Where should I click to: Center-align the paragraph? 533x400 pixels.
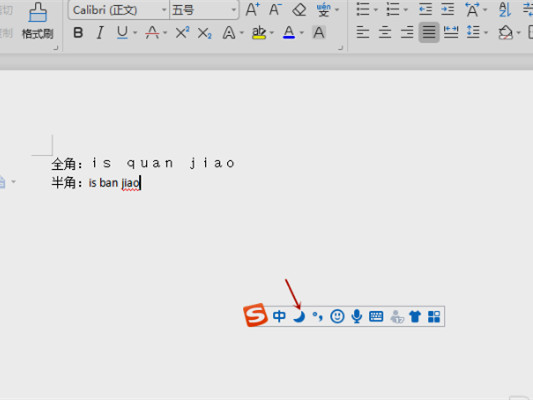[x=385, y=33]
